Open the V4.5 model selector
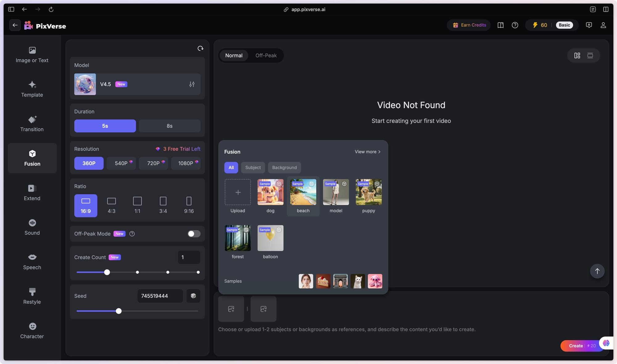This screenshot has width=617, height=364. point(130,84)
